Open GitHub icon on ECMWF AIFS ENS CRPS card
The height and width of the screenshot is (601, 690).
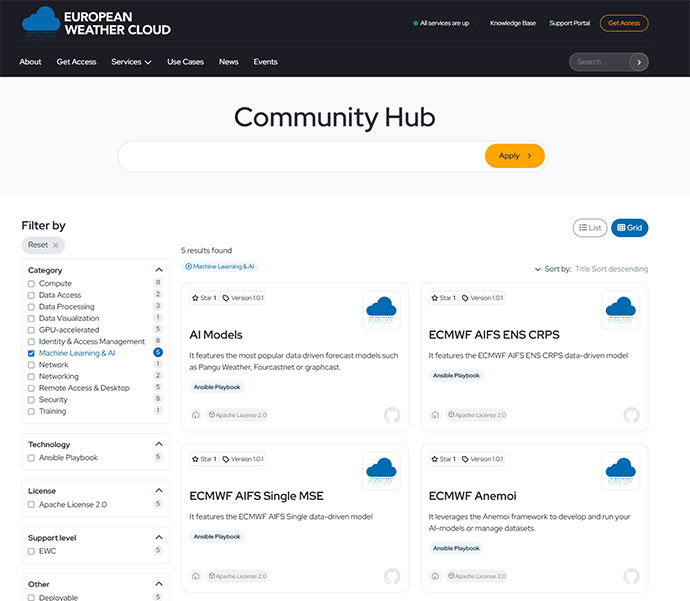point(631,415)
